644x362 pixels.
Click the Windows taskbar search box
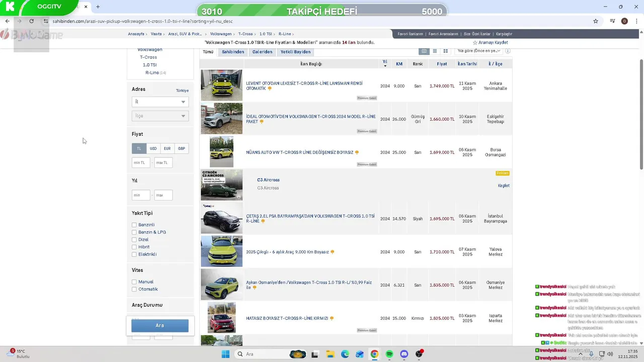271,354
